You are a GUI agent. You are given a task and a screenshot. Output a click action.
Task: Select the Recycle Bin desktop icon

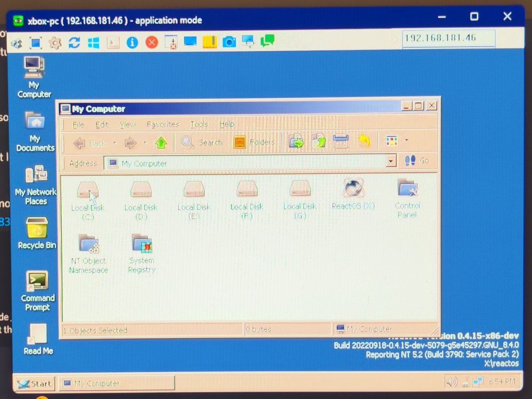point(37,233)
